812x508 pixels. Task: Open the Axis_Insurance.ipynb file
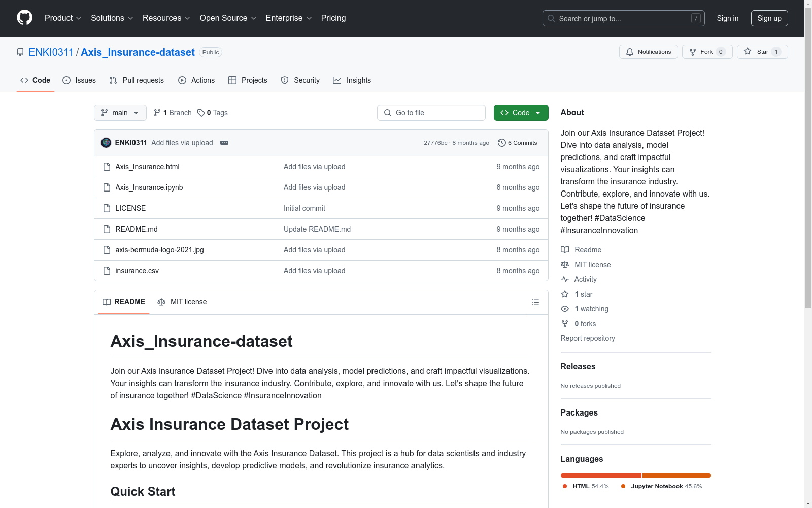click(x=149, y=187)
